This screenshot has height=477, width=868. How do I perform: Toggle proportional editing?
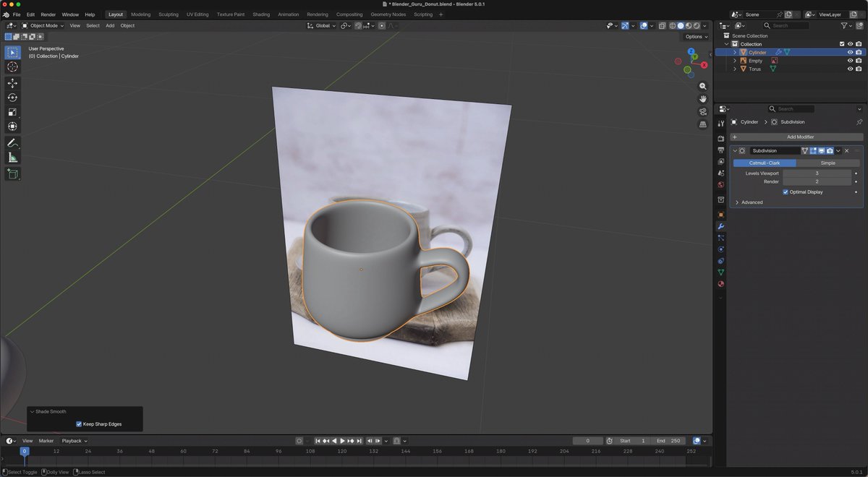(382, 25)
